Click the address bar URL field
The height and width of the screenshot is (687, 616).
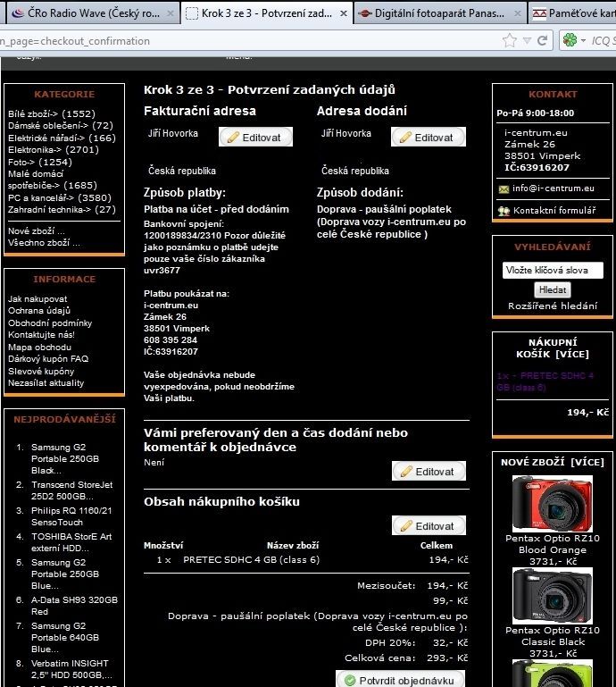250,41
